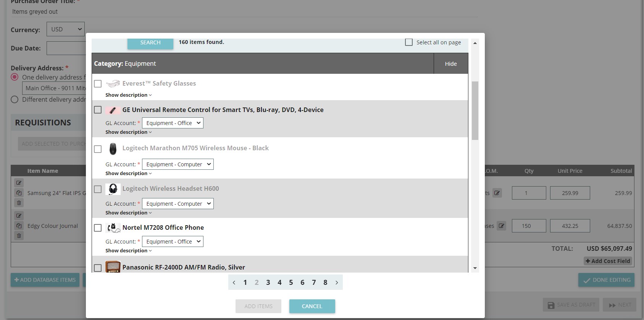Viewport: 644px width, 320px height.
Task: Click the scrollbar up arrow in the item list
Action: pos(475,43)
